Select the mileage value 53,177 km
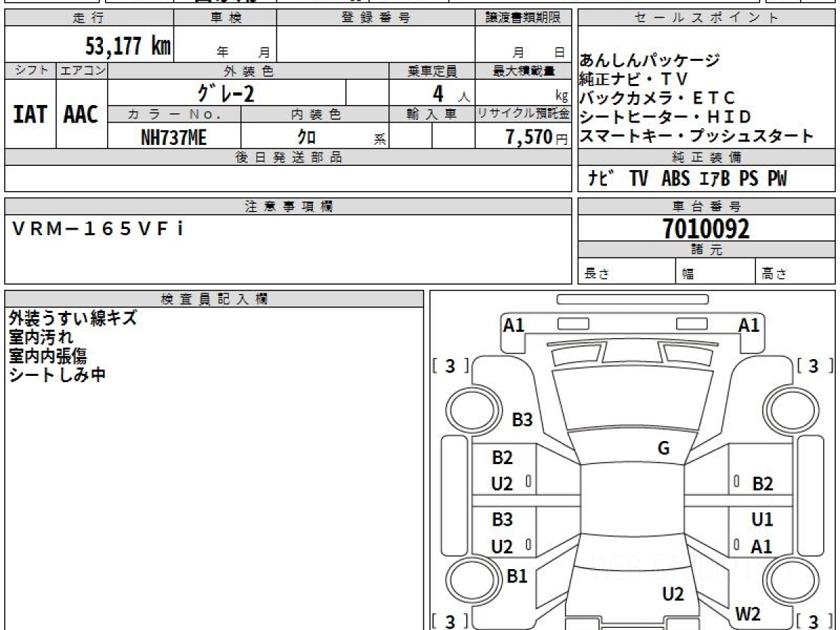 128,47
